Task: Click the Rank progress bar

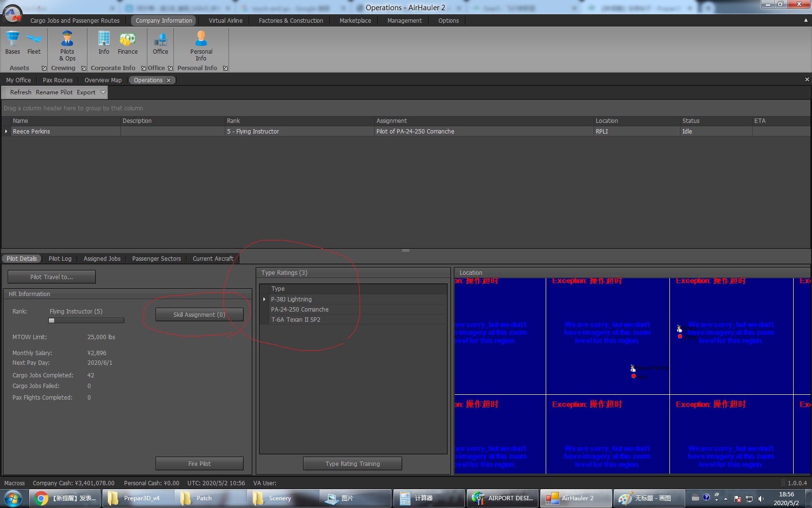Action: pos(87,320)
